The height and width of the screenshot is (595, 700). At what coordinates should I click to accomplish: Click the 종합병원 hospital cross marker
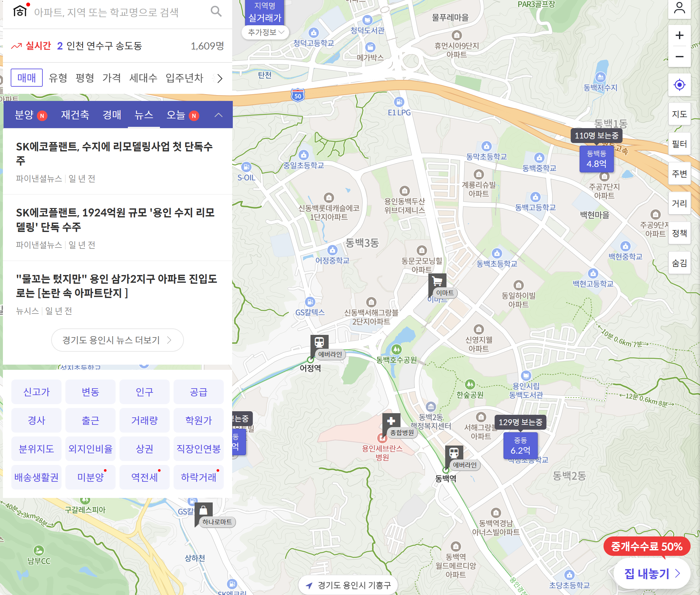[391, 421]
